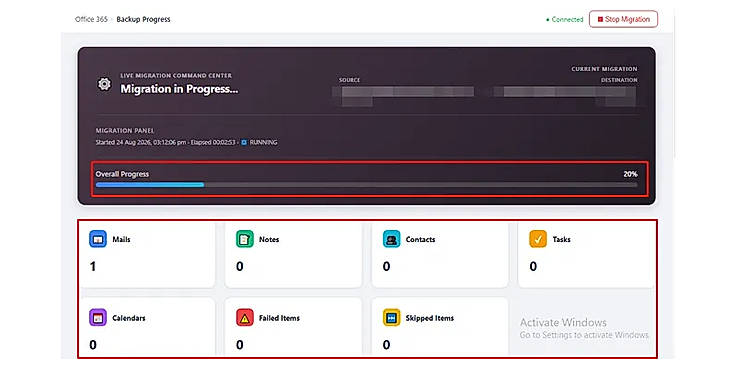736x368 pixels.
Task: Click the gear icon beside Migration in Progress
Action: point(104,84)
